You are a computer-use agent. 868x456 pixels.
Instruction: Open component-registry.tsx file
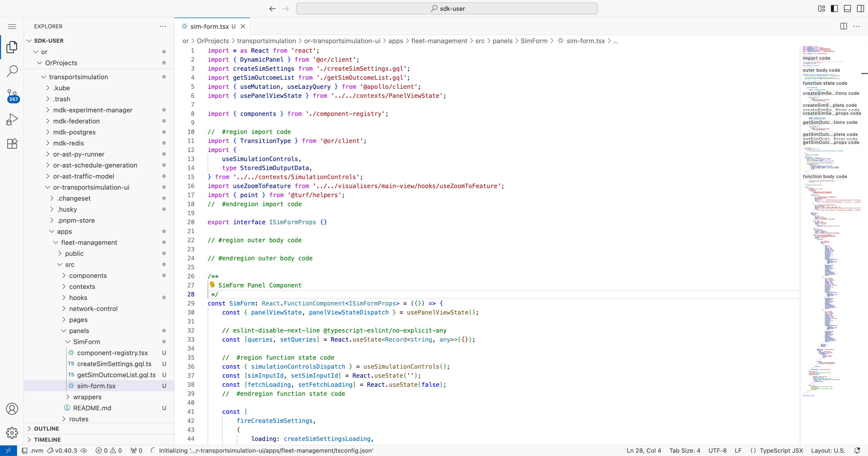coord(112,353)
